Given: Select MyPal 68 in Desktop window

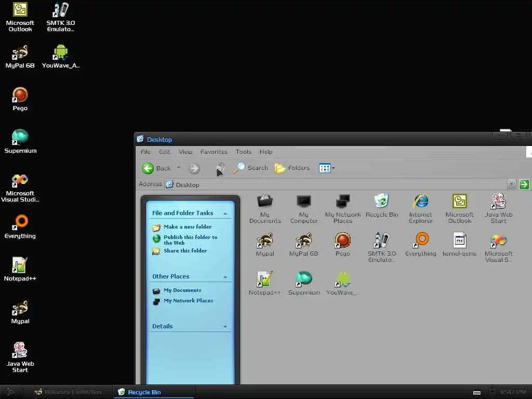Looking at the screenshot, I should [303, 245].
